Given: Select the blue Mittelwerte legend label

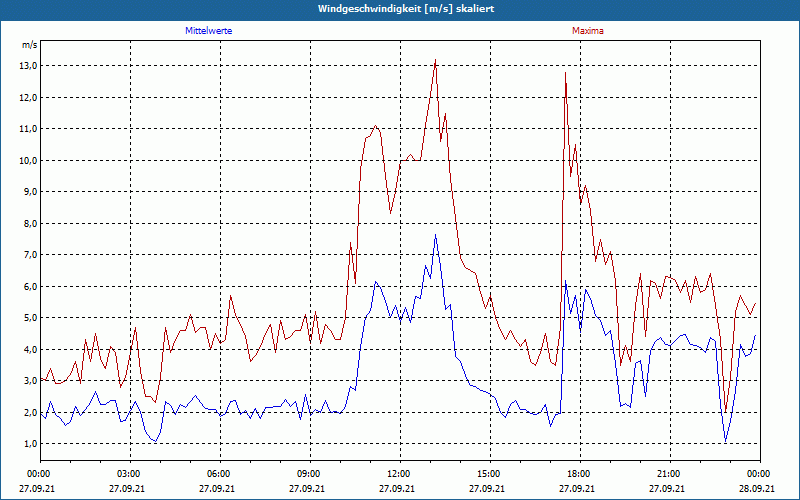Looking at the screenshot, I should [x=209, y=31].
